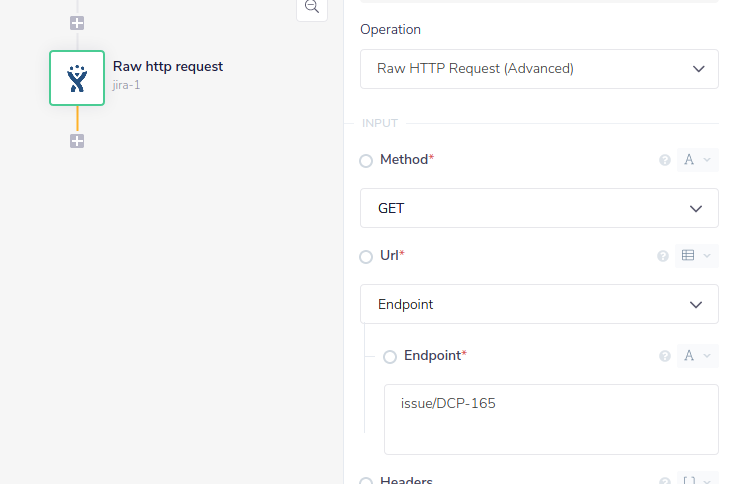Show help for the Url field
The width and height of the screenshot is (734, 484).
pyautogui.click(x=663, y=256)
